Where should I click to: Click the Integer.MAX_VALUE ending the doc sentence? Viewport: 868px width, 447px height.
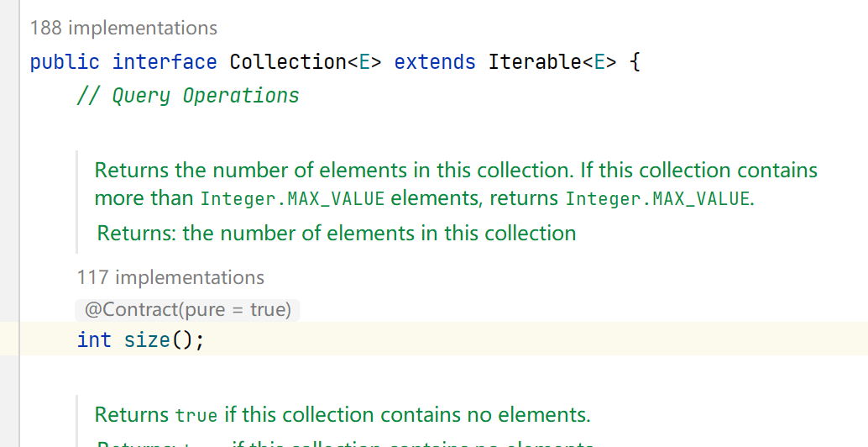click(x=657, y=199)
